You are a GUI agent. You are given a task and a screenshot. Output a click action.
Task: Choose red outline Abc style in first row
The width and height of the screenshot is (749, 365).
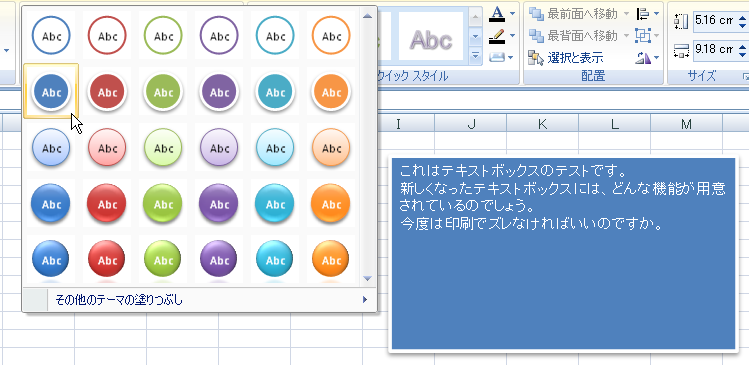107,36
